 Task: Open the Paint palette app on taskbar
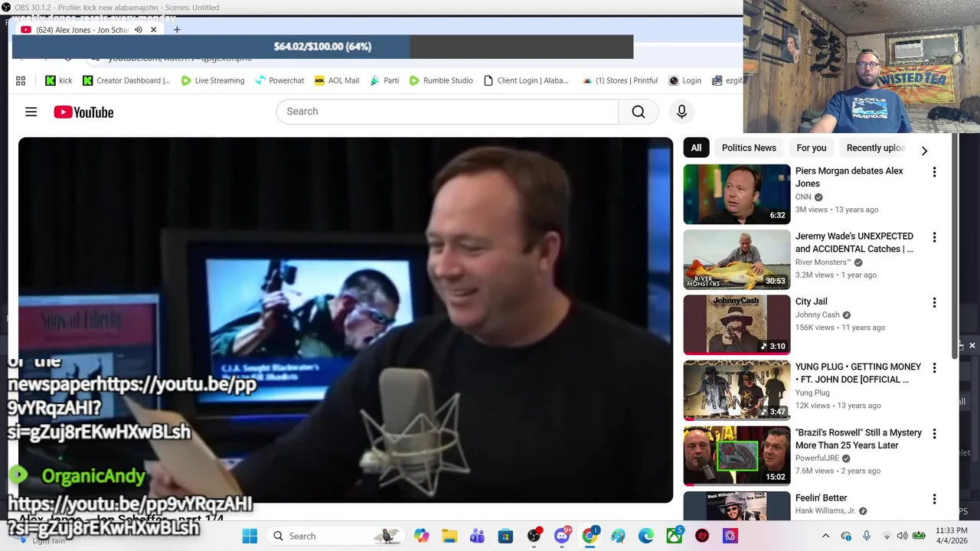click(x=618, y=536)
